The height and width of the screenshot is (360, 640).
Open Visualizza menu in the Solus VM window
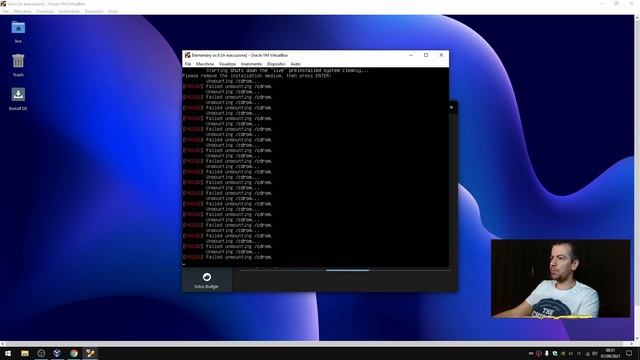(x=45, y=11)
